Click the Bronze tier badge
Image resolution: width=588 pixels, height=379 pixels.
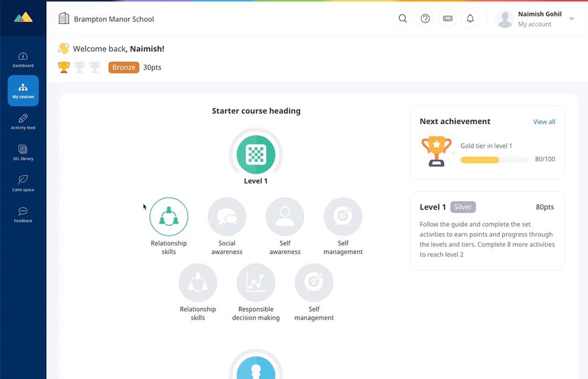point(124,67)
